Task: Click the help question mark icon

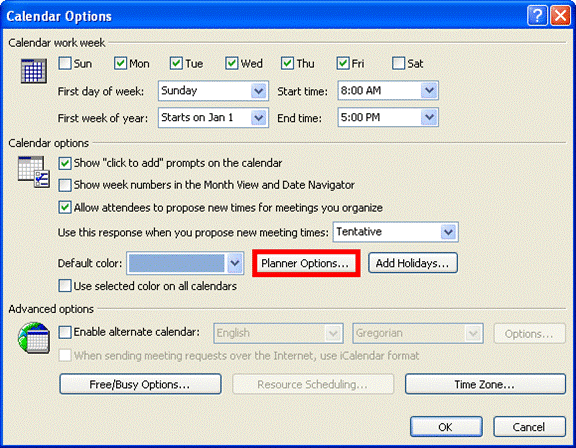Action: [x=537, y=16]
